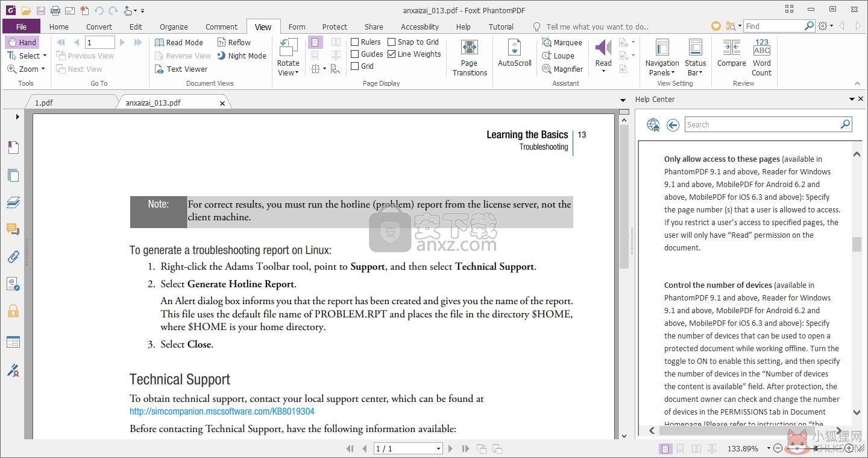Click zoom out minus button
868x458 pixels.
click(x=778, y=448)
